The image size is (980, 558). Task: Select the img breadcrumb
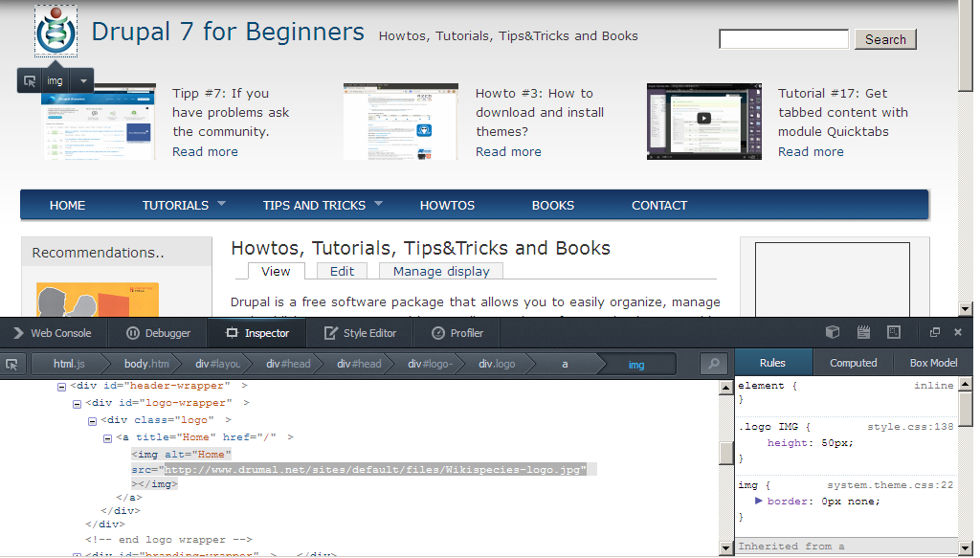(636, 365)
